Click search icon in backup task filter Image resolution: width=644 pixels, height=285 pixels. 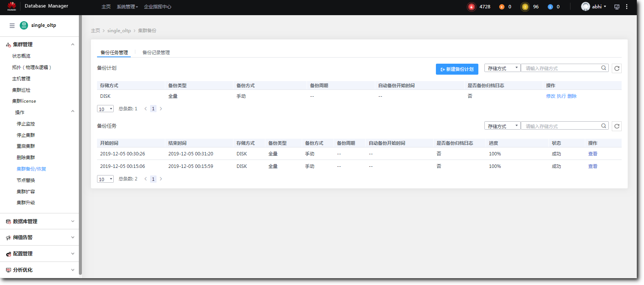pyautogui.click(x=603, y=126)
